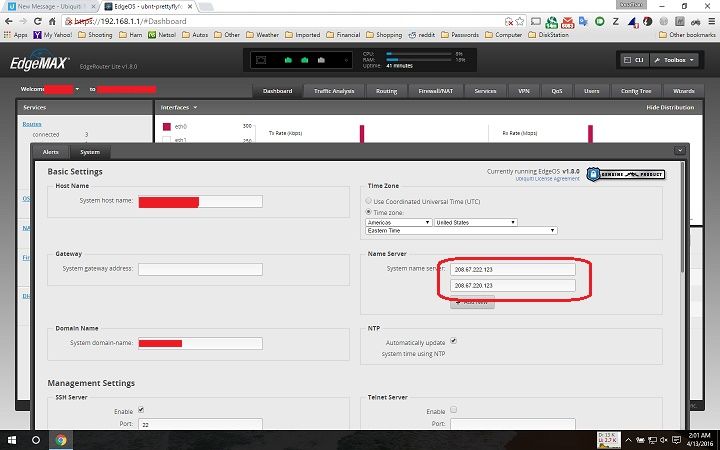Toggle automatically update time using NTP
This screenshot has width=720, height=450.
coord(453,341)
